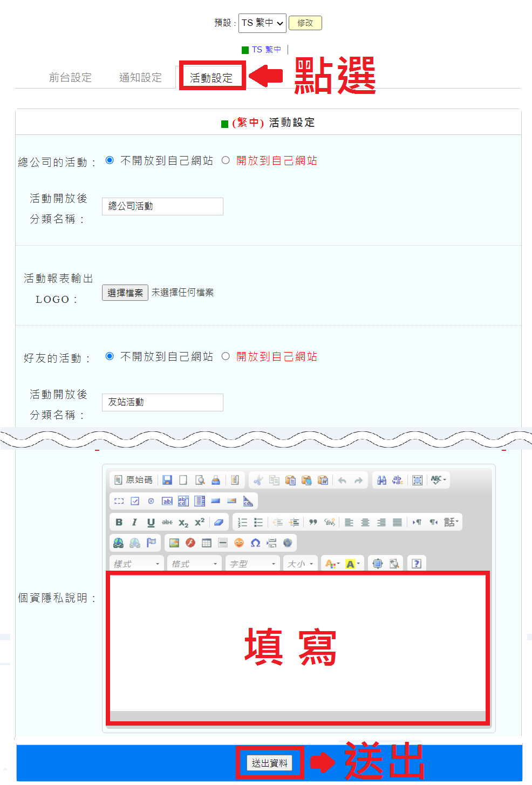Insert numbered list in editor
Image resolution: width=532 pixels, height=785 pixels.
point(243,522)
